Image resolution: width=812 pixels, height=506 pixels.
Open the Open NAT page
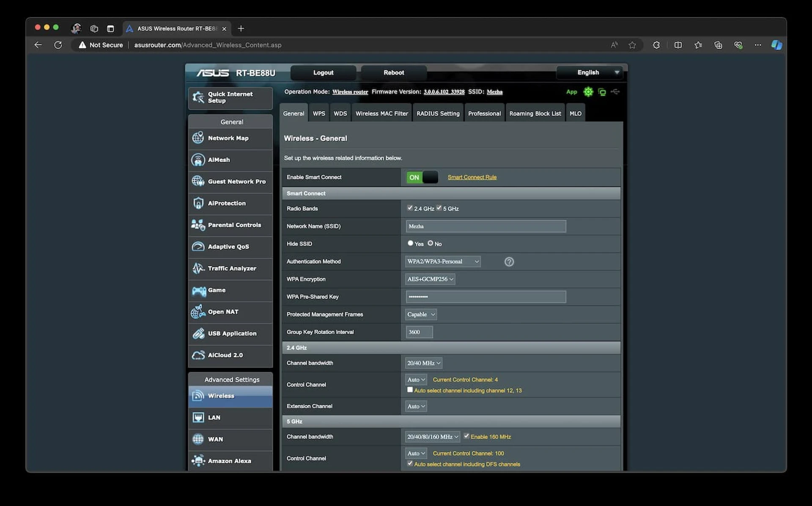click(230, 312)
